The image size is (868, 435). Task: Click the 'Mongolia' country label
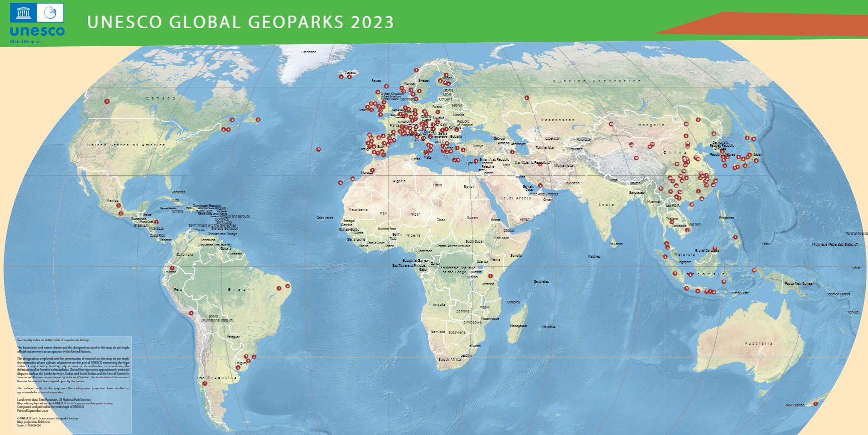[x=651, y=125]
